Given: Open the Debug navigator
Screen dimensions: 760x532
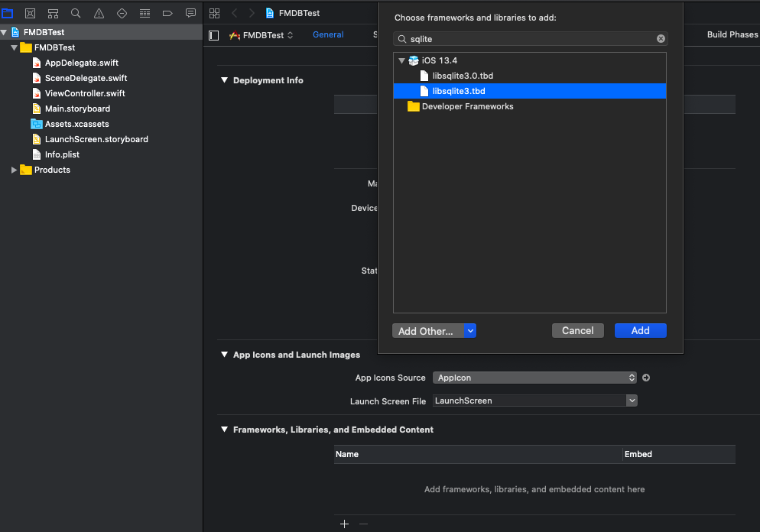Looking at the screenshot, I should pos(145,13).
